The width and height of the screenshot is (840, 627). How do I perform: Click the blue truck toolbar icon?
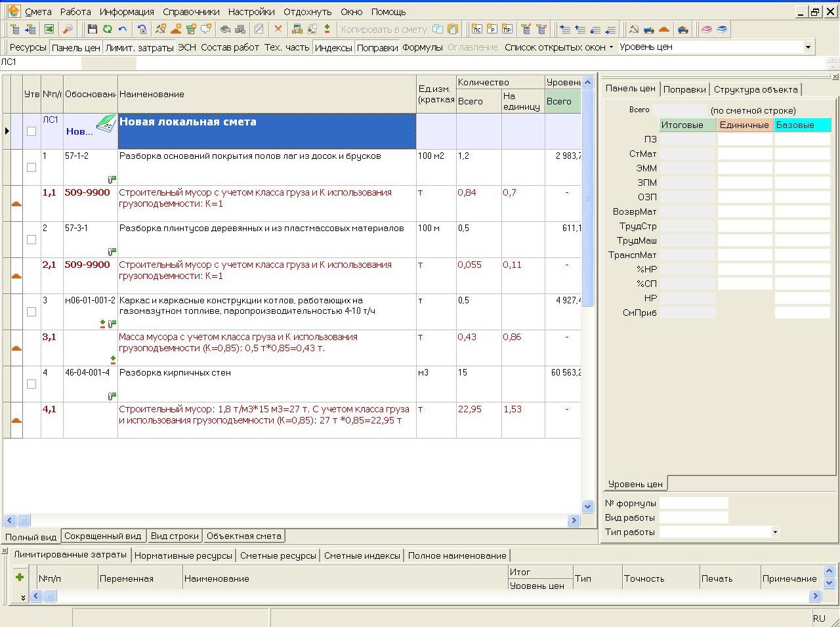coord(648,30)
